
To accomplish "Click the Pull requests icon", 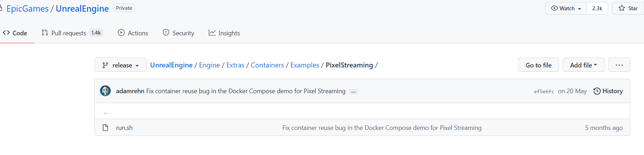I will pyautogui.click(x=45, y=33).
